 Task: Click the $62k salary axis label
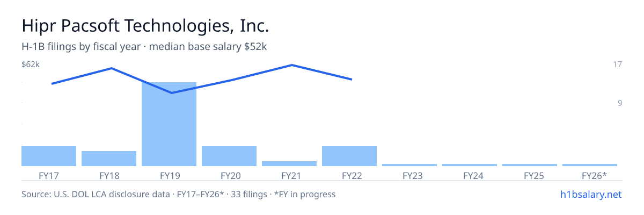31,64
